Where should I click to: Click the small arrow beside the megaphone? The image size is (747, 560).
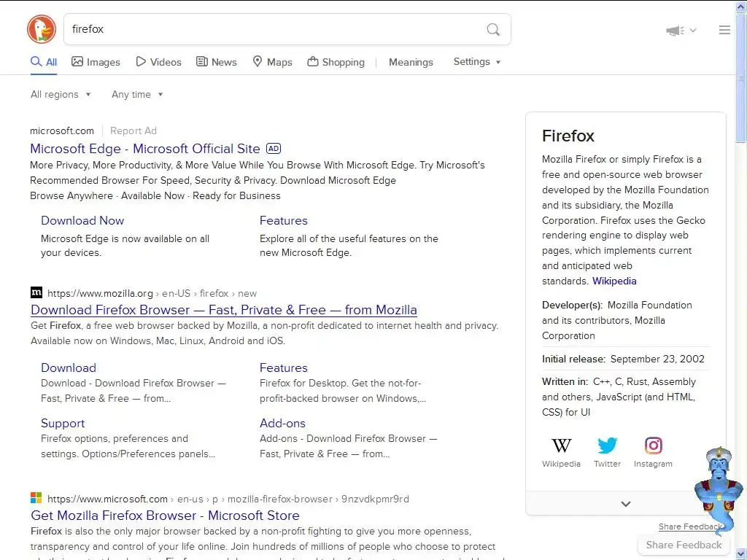pos(693,31)
